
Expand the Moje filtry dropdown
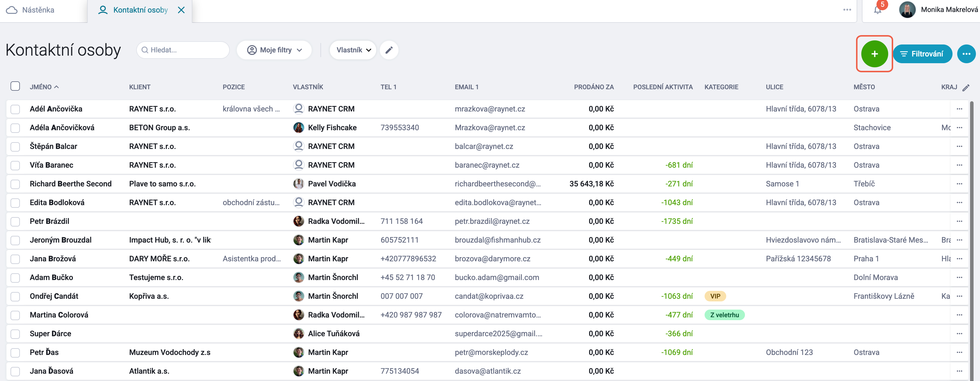click(274, 50)
